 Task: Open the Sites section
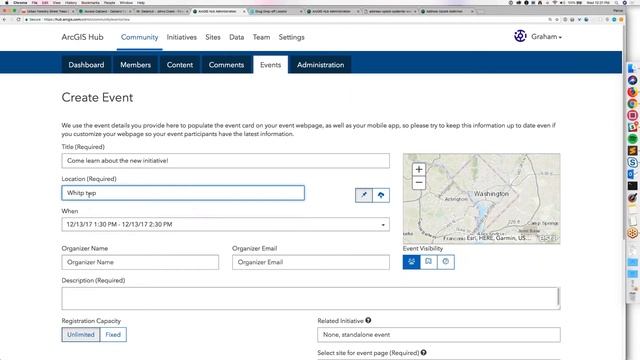213,37
